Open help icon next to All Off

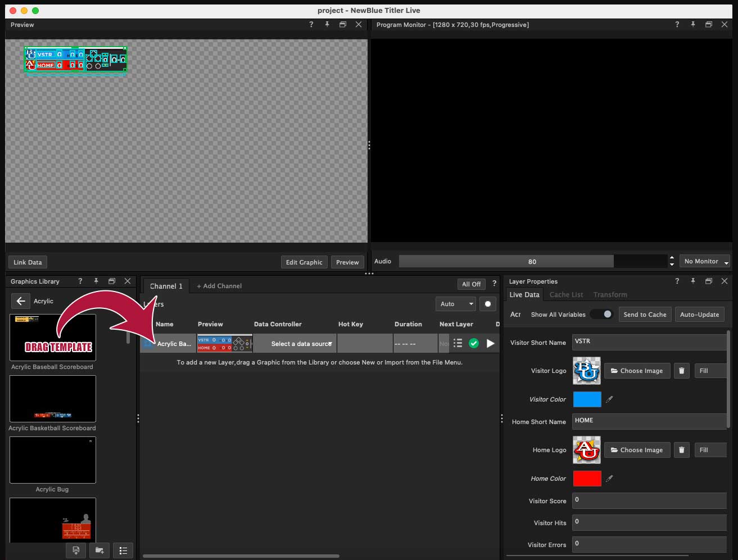pyautogui.click(x=495, y=284)
